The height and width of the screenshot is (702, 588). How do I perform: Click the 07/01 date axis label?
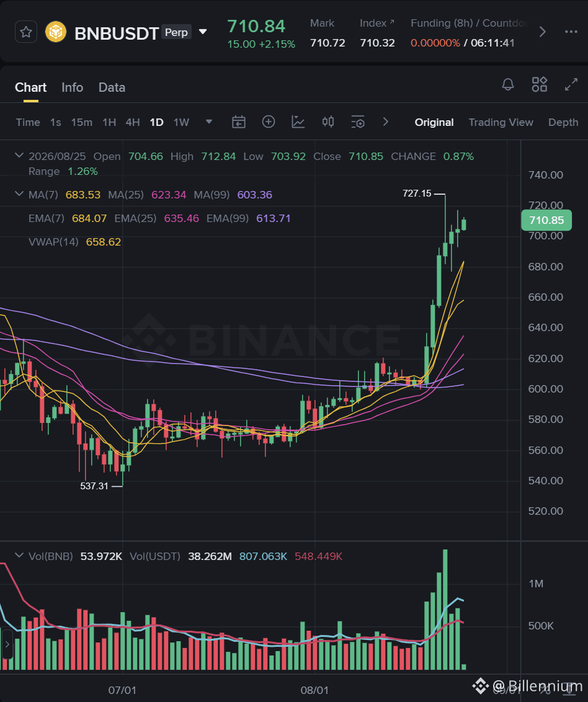pyautogui.click(x=122, y=690)
